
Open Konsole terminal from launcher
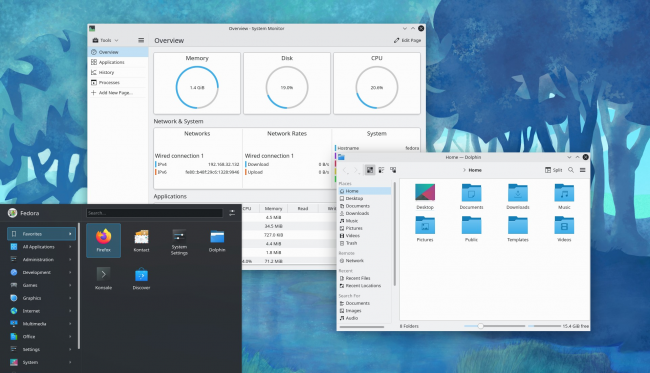(104, 278)
